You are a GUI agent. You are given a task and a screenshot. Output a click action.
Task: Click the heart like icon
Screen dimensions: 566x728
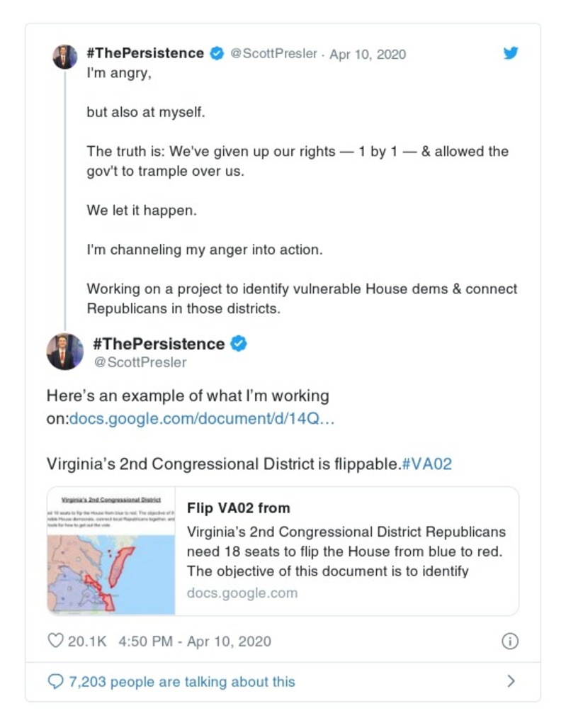[55, 641]
